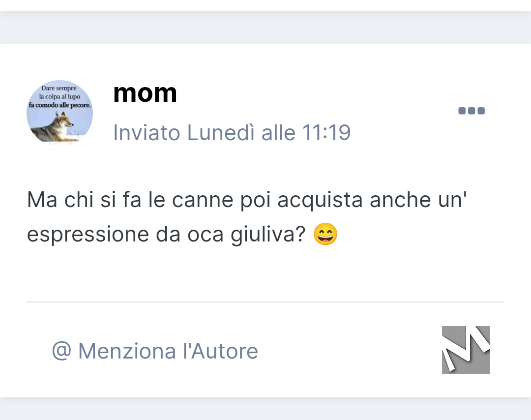
Task: Click the @ symbol before Menziona
Action: (61, 351)
